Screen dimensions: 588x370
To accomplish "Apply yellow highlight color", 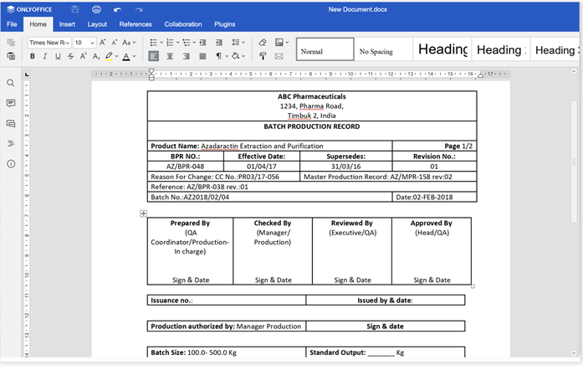I will point(109,56).
